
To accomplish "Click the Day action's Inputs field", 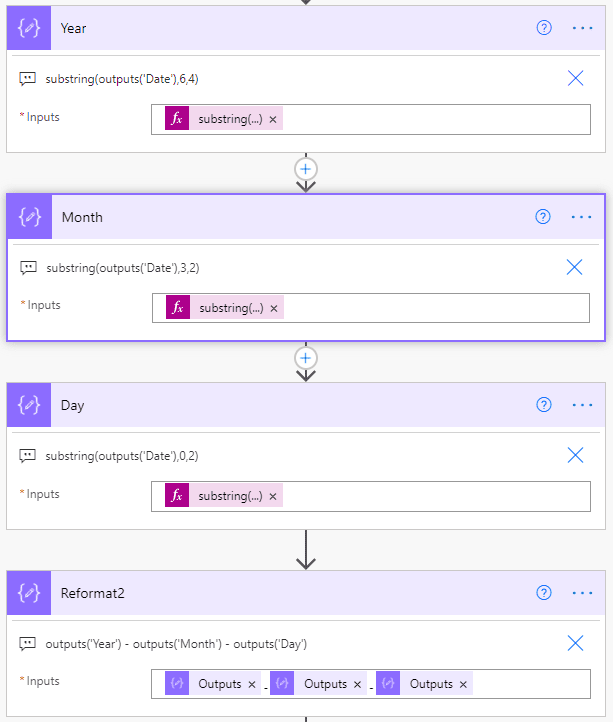I will point(430,496).
